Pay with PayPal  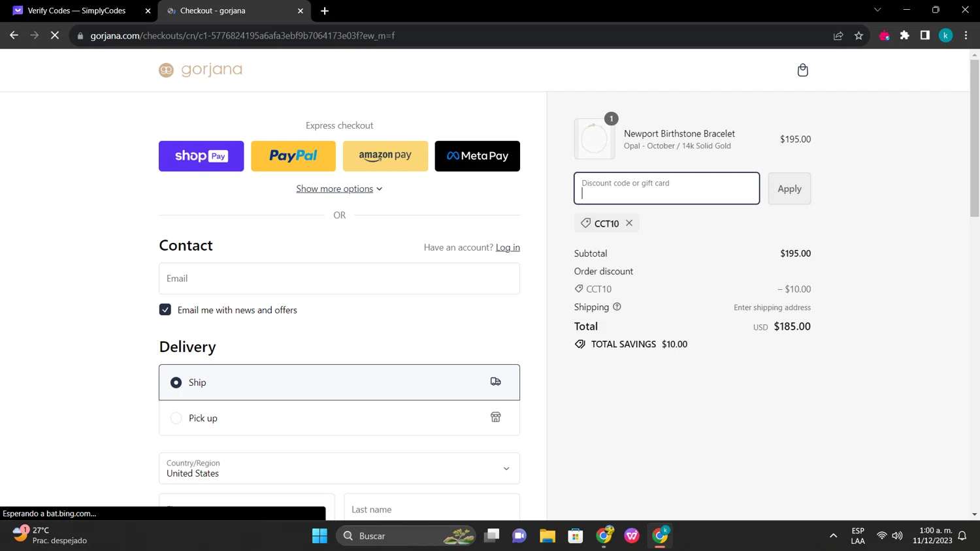point(293,156)
